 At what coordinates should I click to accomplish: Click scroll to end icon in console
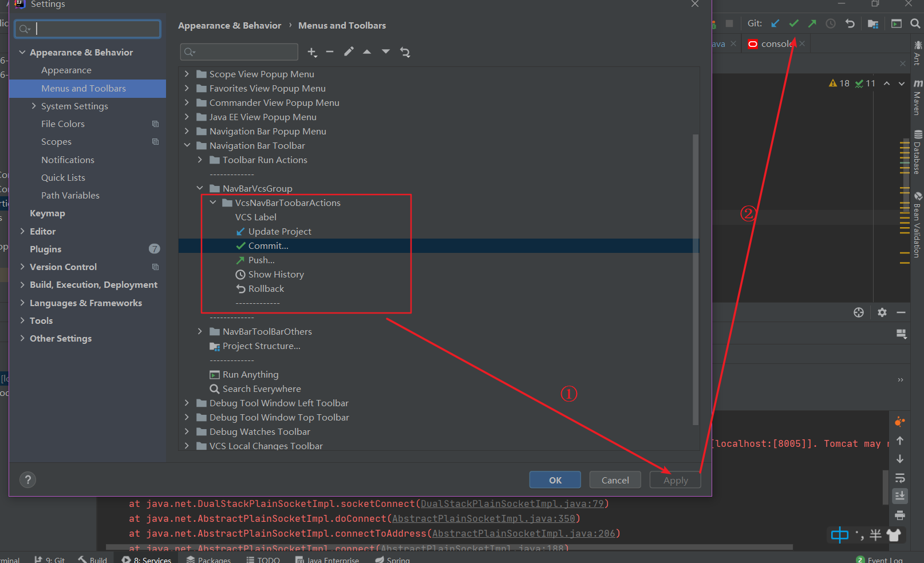[900, 495]
